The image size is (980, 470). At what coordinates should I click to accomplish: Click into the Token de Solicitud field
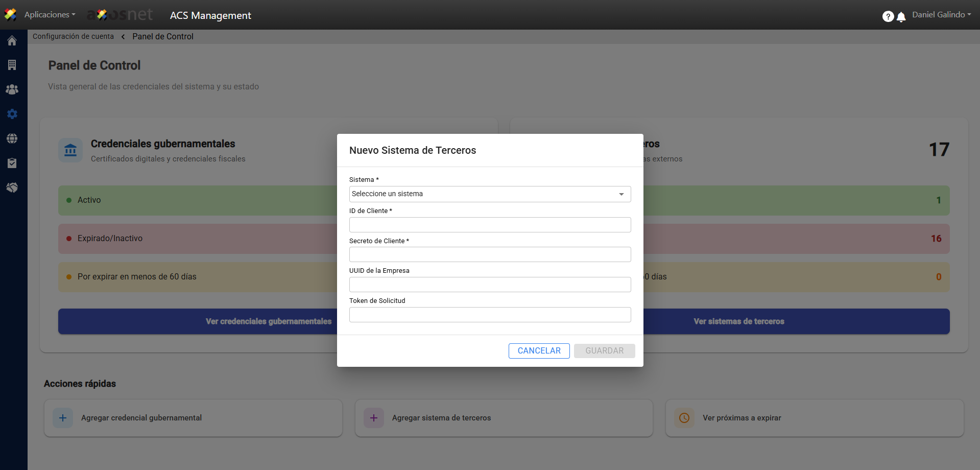click(490, 315)
